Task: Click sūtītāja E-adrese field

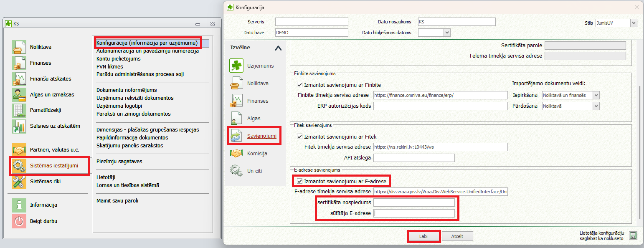Action: click(414, 213)
